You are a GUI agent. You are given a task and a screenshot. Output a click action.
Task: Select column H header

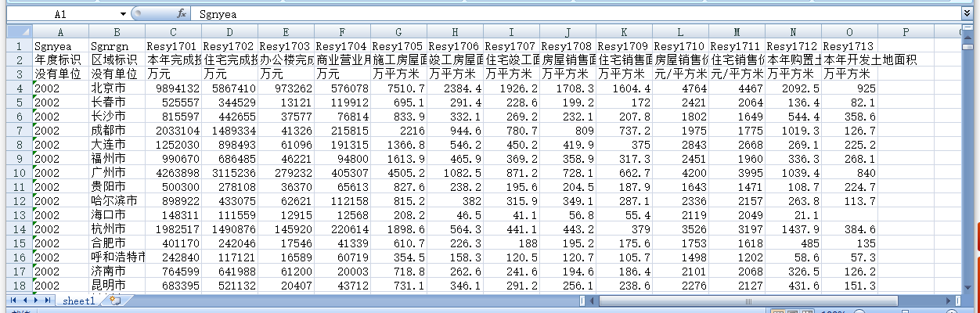455,32
